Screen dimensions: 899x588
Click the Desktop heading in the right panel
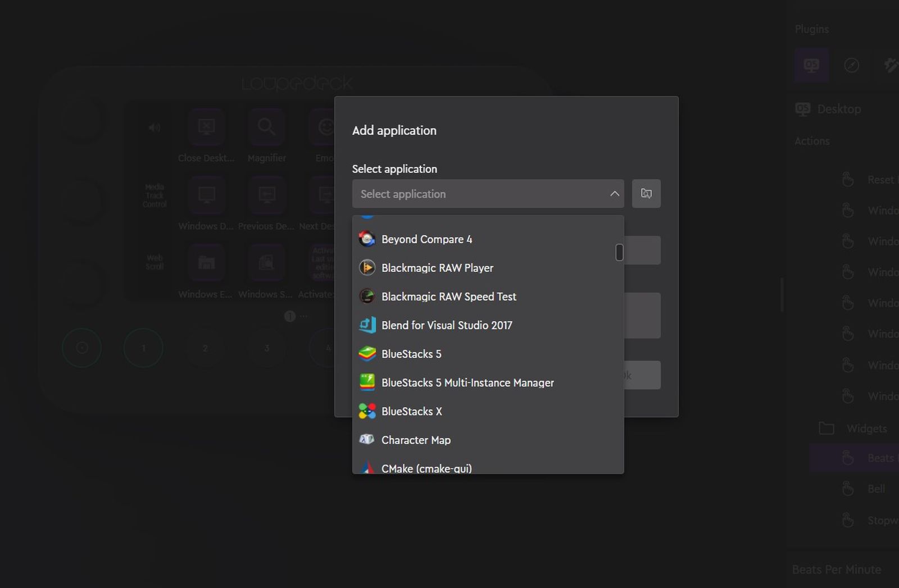839,109
